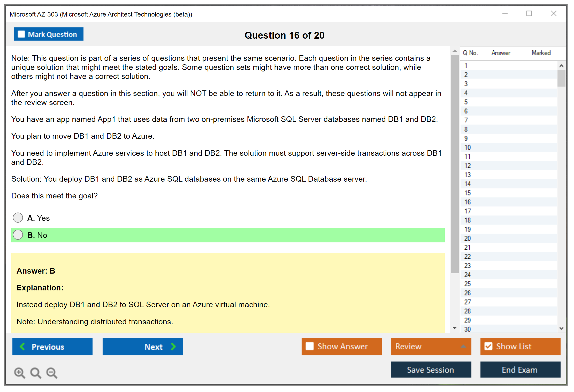
Task: Click the reset zoom magnifier icon
Action: [x=36, y=373]
